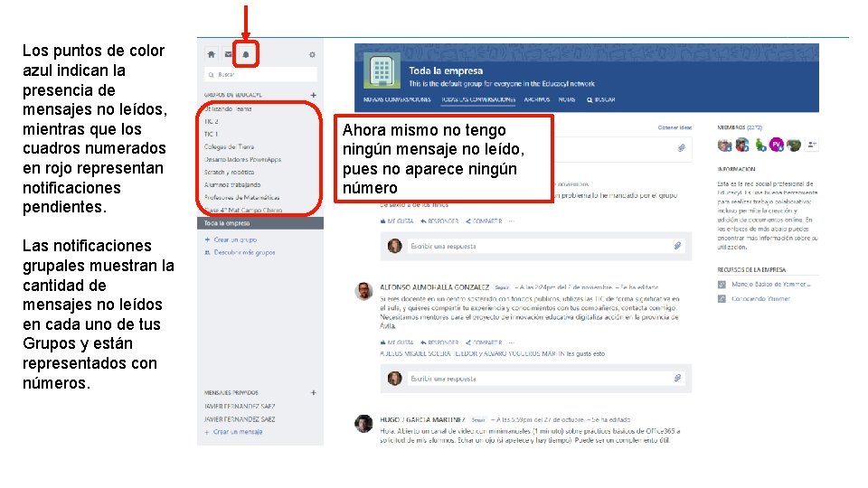868x488 pixels.
Task: Open the Scratch y robótica group
Action: pyautogui.click(x=229, y=172)
